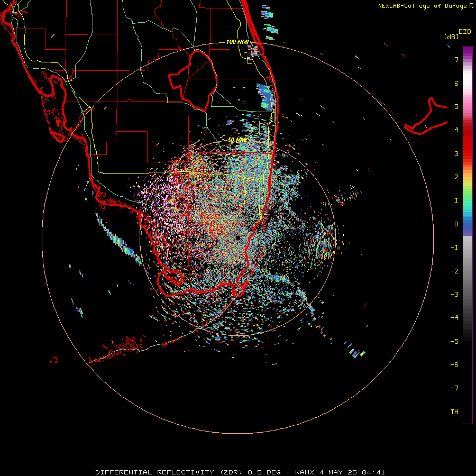Click the 2 tick label on the scale

pos(456,177)
